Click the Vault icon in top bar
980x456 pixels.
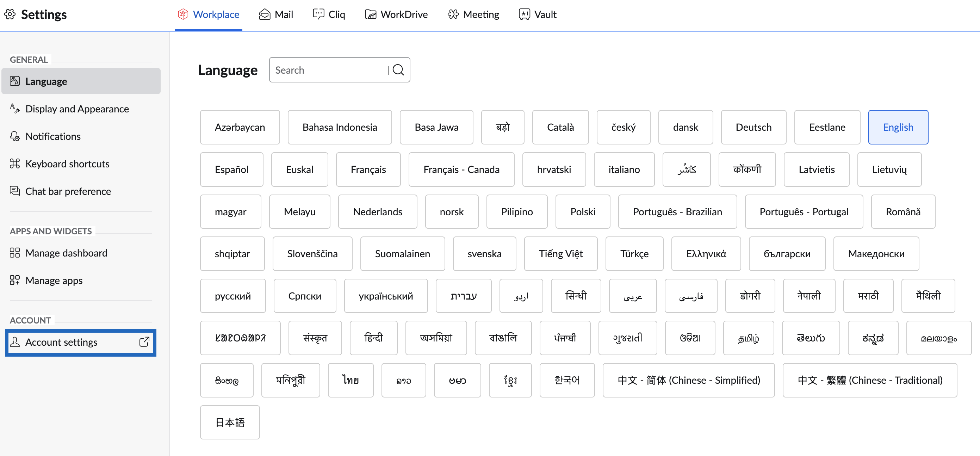coord(524,14)
